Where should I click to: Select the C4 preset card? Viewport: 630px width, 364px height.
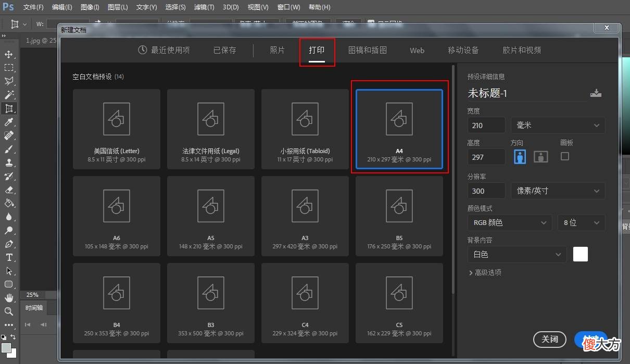[305, 303]
